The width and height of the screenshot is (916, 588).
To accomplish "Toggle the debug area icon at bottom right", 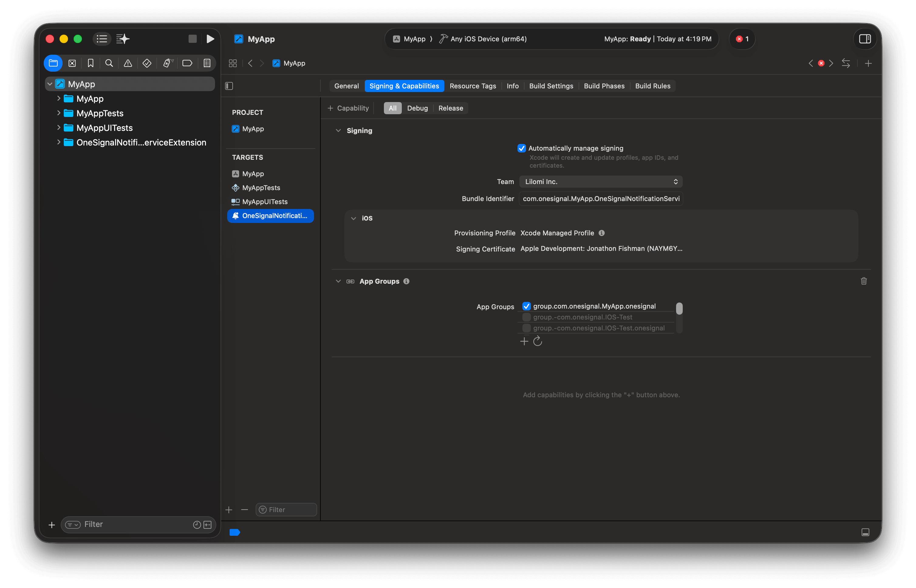I will click(x=865, y=532).
